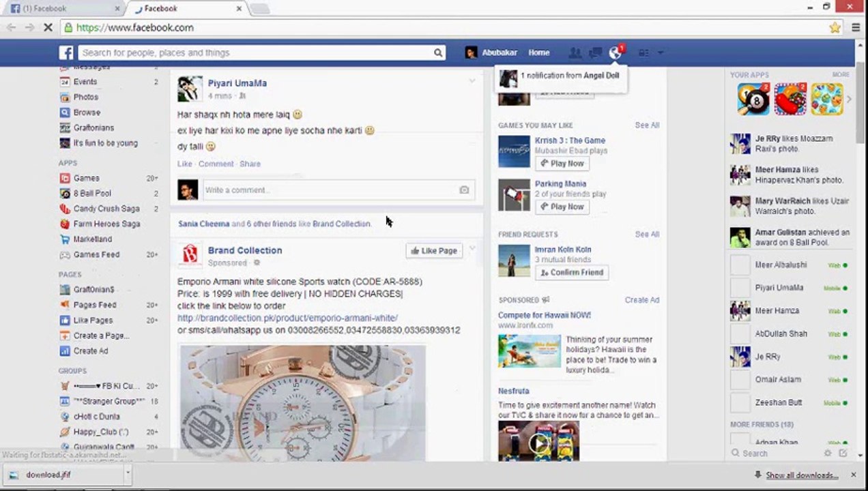Open privacy shortcuts icon in top bar
The width and height of the screenshot is (868, 491).
pyautogui.click(x=644, y=53)
